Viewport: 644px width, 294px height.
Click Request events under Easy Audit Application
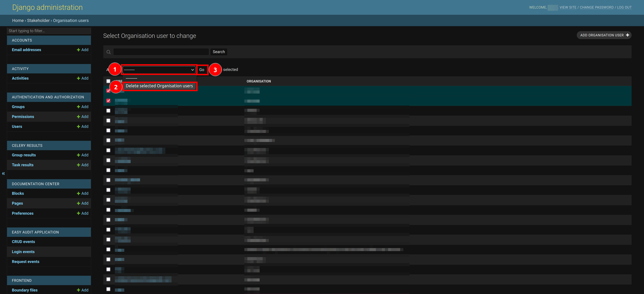tap(25, 261)
